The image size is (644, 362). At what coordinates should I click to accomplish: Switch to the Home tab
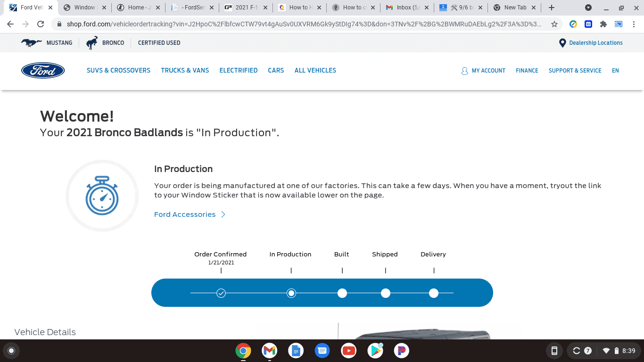coord(139,8)
